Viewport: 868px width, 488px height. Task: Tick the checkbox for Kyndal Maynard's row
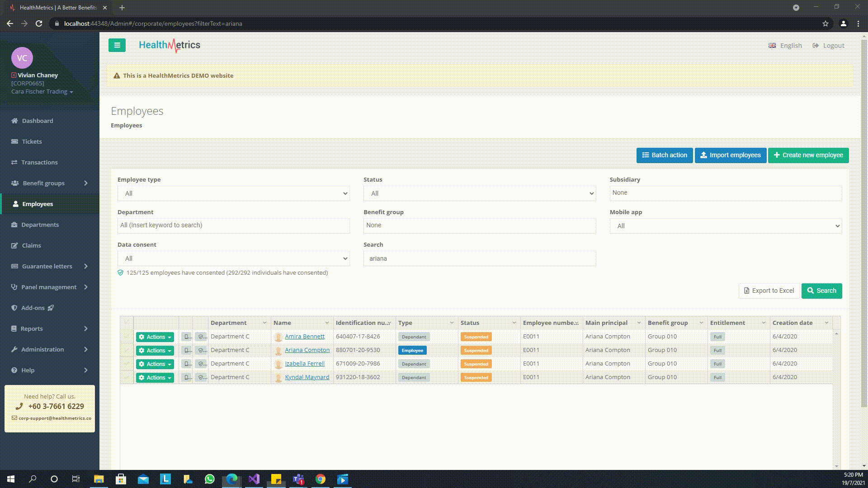point(127,377)
